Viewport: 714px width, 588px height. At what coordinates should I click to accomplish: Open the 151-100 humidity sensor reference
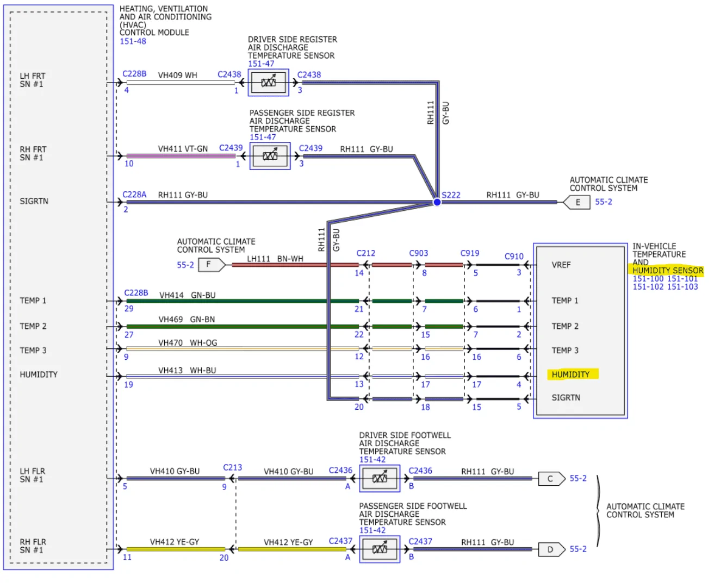648,279
